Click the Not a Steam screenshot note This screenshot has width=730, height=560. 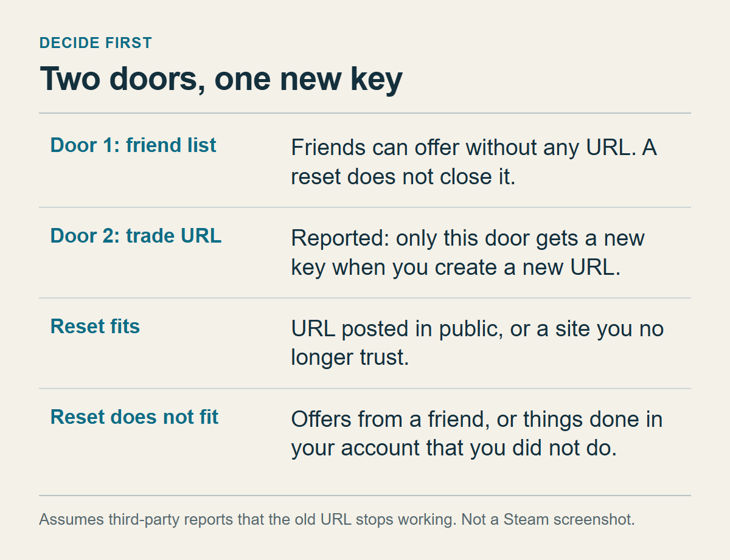pyautogui.click(x=548, y=520)
